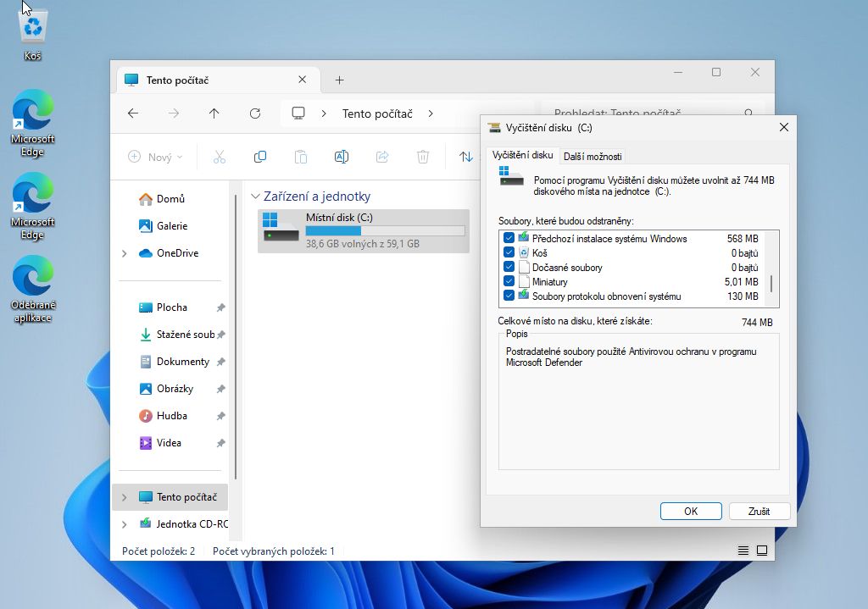Uncheck Předchozí instalace systému Windows checkbox
This screenshot has height=609, width=868.
coord(509,239)
